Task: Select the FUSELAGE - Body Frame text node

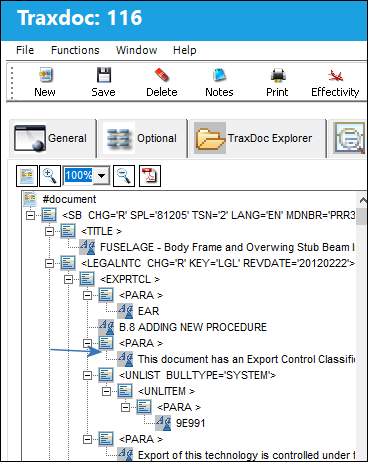Action: [x=227, y=247]
